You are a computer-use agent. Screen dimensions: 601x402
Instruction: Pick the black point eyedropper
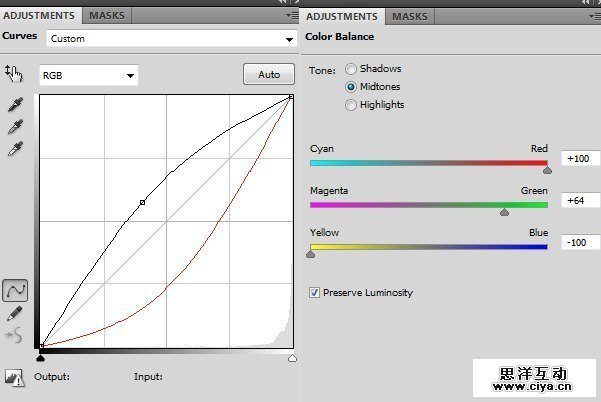click(14, 105)
